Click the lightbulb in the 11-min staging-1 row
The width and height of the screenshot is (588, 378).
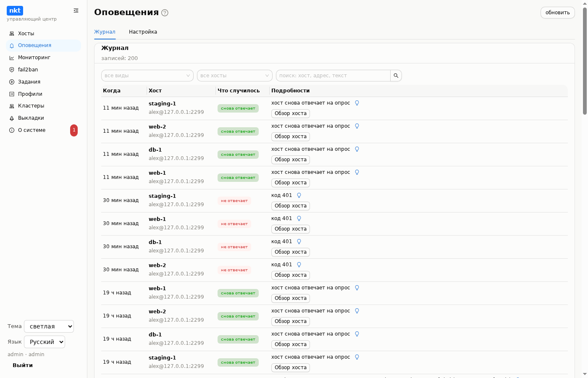357,103
